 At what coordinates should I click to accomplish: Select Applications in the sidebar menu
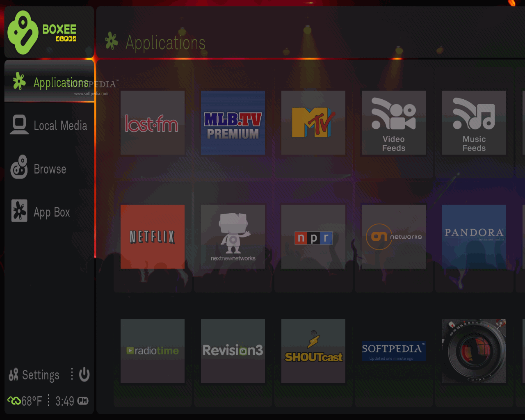(50, 82)
